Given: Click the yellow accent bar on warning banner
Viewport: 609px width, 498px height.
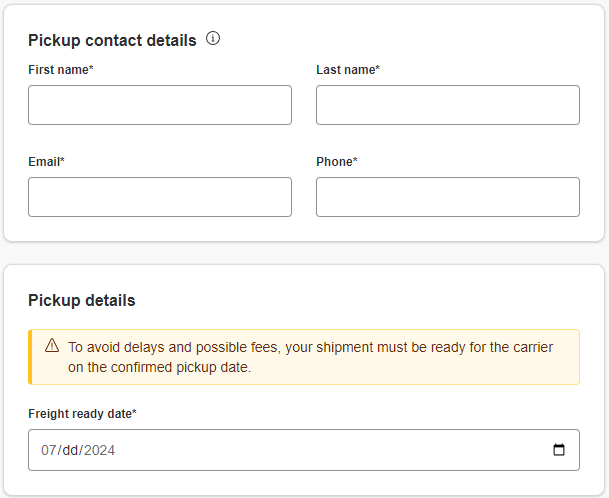Looking at the screenshot, I should 30,357.
